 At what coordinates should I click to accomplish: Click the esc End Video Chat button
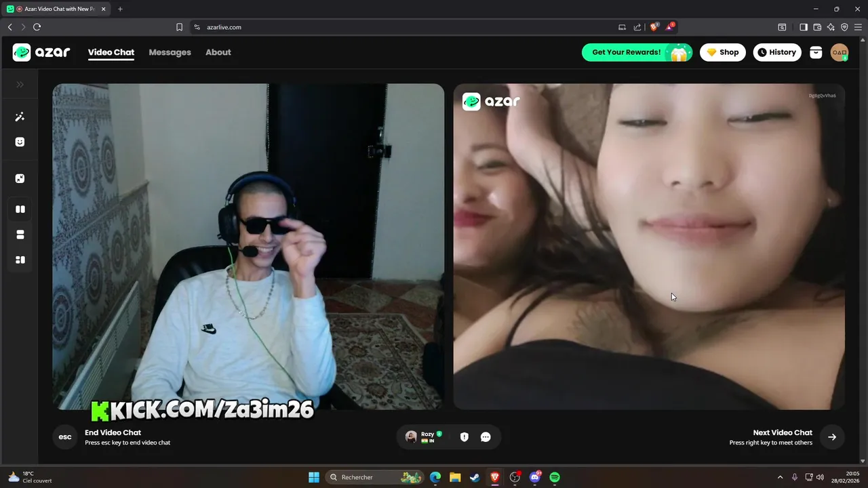point(65,437)
